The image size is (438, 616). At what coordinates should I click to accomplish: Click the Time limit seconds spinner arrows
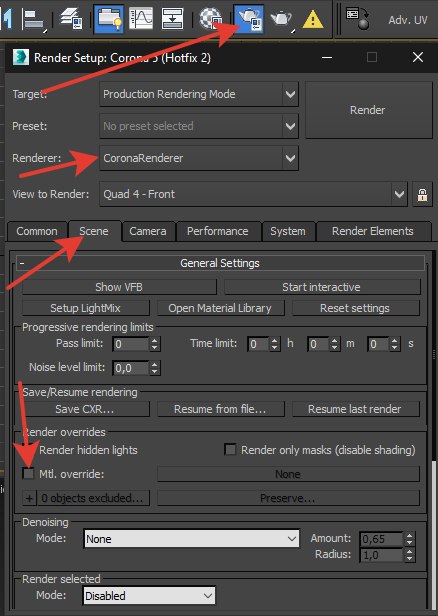[395, 344]
